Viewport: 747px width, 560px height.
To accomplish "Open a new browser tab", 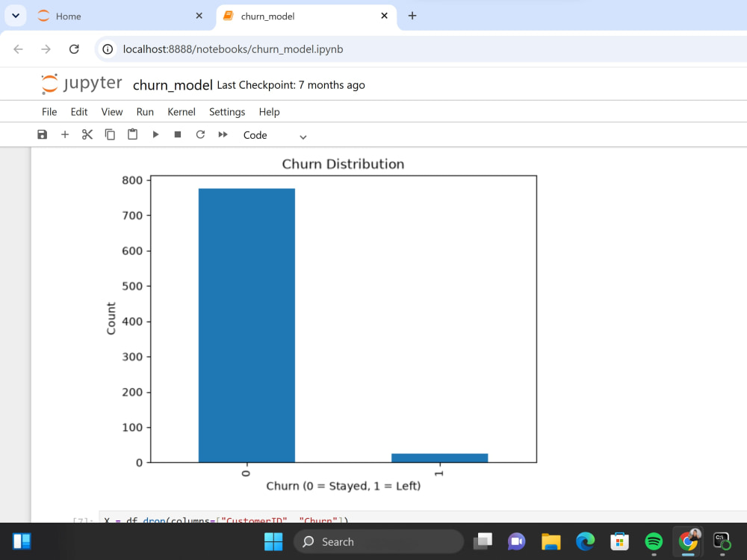I will pyautogui.click(x=412, y=16).
